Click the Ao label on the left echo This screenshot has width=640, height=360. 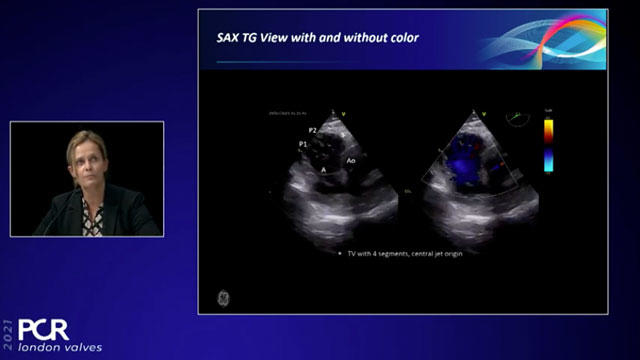coord(351,161)
